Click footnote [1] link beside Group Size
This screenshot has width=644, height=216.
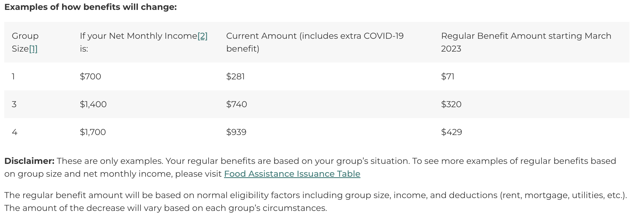(33, 49)
